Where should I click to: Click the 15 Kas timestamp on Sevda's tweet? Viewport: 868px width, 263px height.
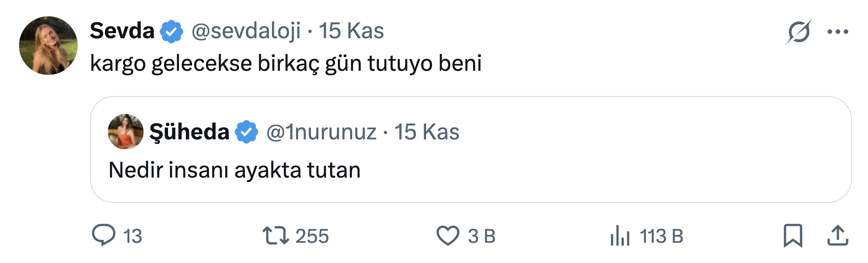[351, 31]
